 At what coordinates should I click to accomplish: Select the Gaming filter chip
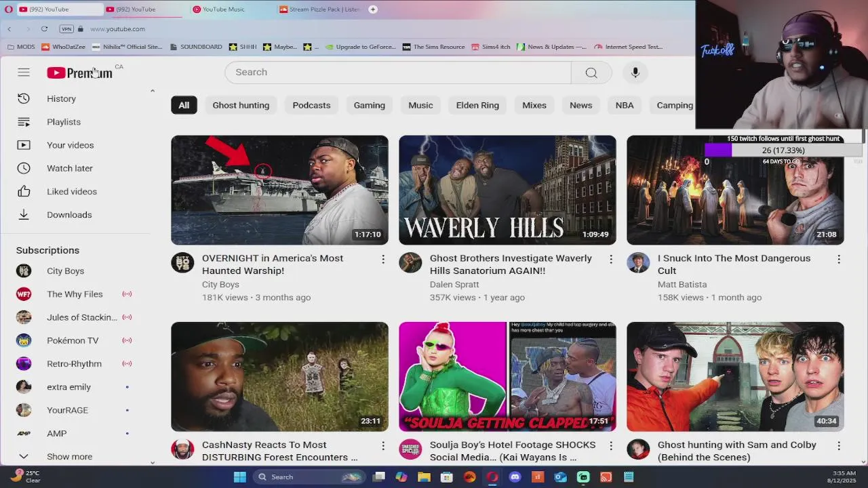pos(370,105)
